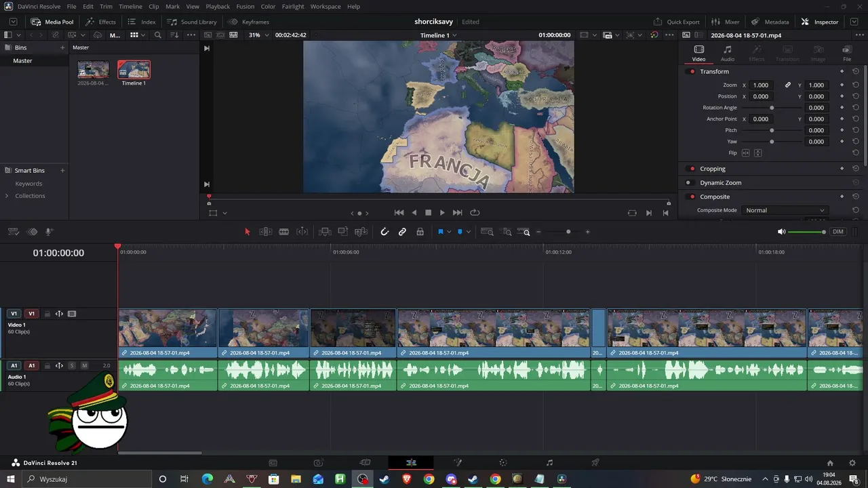Switch to Inspector File tab
868x488 pixels.
[x=847, y=53]
